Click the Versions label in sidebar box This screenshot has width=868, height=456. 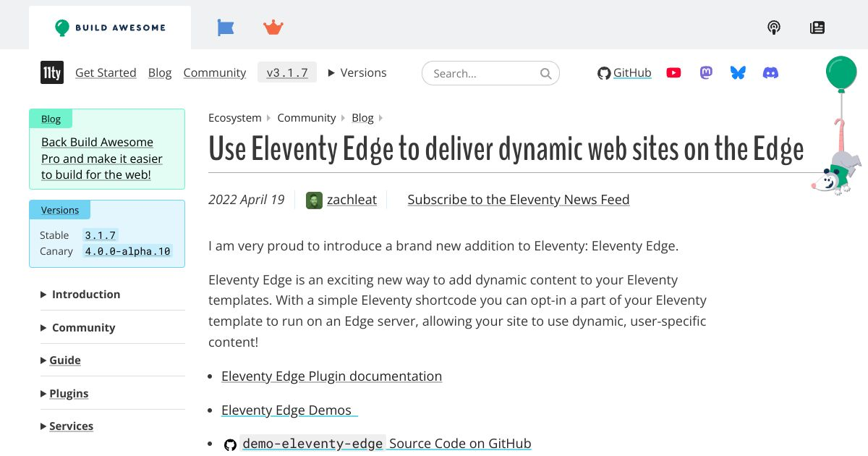pos(60,210)
